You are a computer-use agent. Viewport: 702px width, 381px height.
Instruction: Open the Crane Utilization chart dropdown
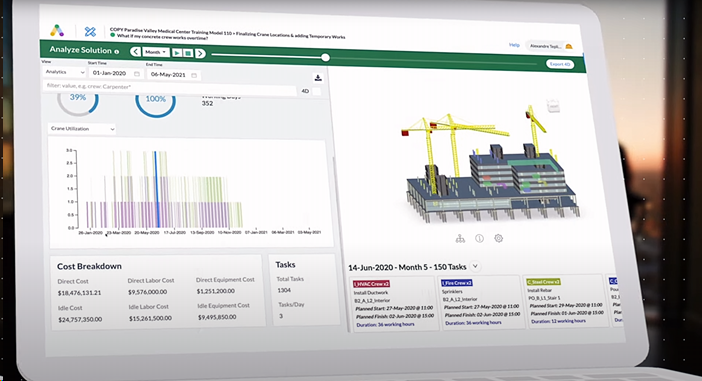(82, 128)
